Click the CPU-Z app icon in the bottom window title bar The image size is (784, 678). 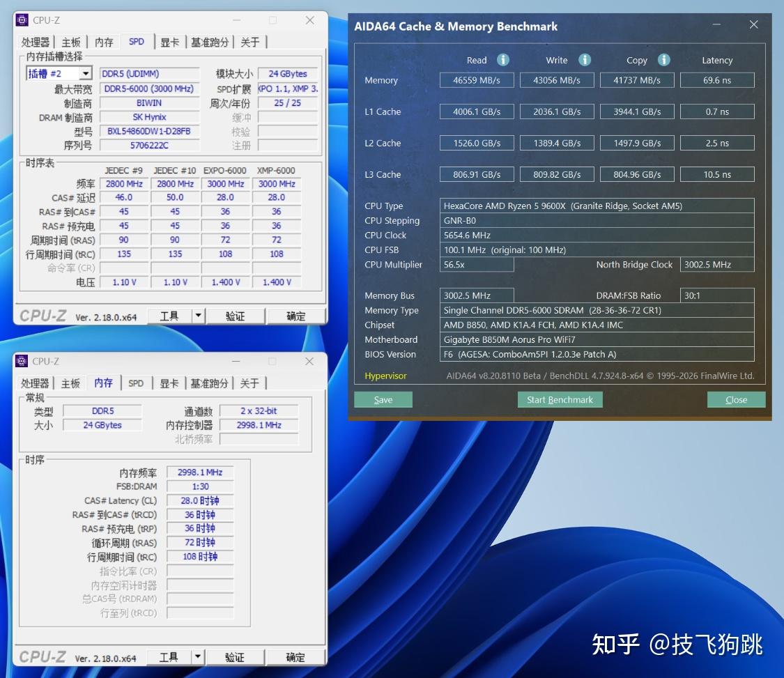click(x=22, y=361)
